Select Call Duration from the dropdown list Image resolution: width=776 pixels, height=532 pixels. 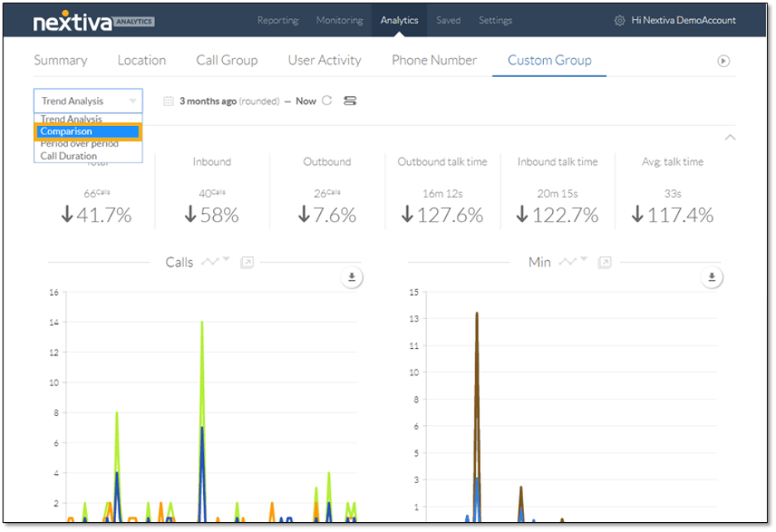coord(73,155)
